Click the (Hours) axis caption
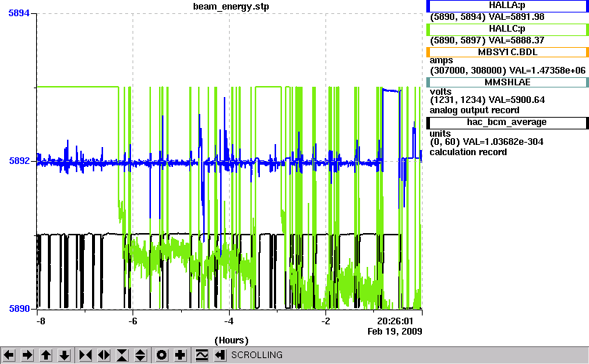This screenshot has height=364, width=589. pyautogui.click(x=231, y=340)
